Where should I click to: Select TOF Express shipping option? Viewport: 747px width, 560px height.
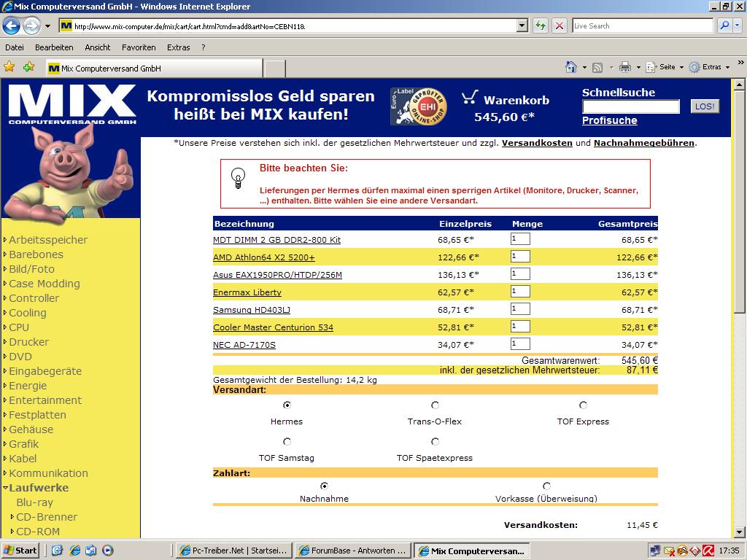pos(583,405)
